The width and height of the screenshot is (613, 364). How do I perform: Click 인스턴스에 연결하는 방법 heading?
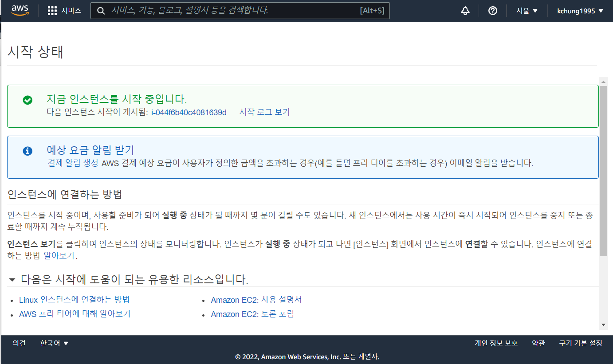65,194
